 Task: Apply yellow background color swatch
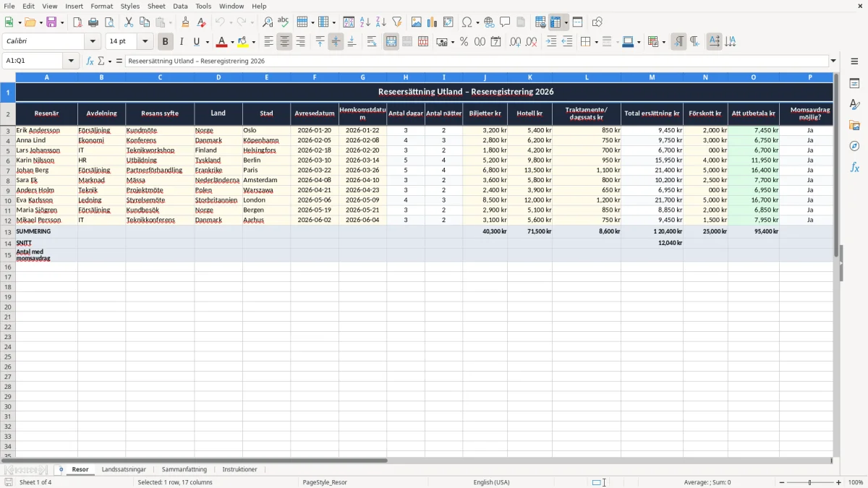(243, 42)
